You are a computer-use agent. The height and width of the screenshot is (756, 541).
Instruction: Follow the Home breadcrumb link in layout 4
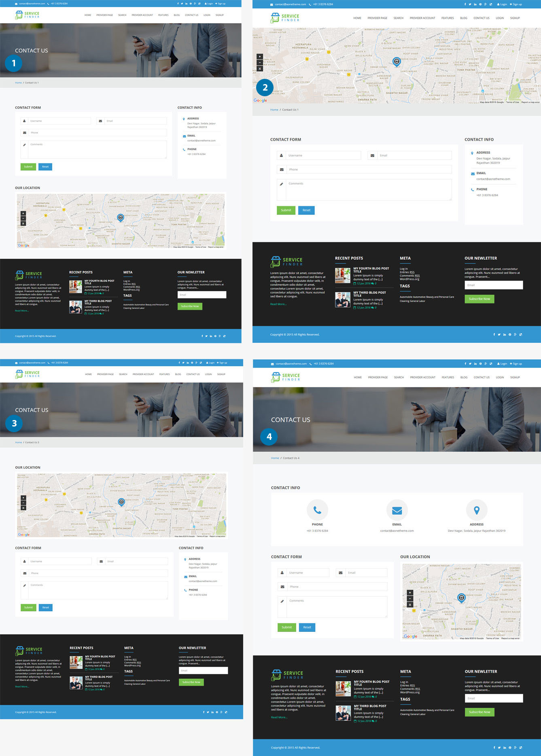(275, 458)
